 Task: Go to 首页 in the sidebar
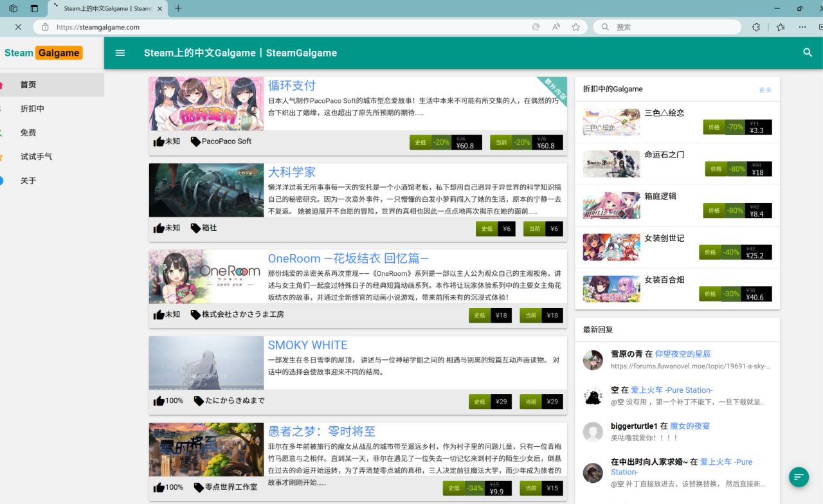coord(51,84)
